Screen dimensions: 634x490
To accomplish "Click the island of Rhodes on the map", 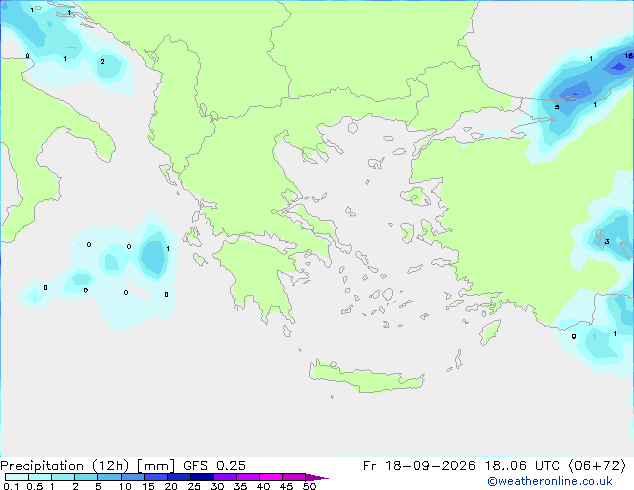I will click(490, 332).
